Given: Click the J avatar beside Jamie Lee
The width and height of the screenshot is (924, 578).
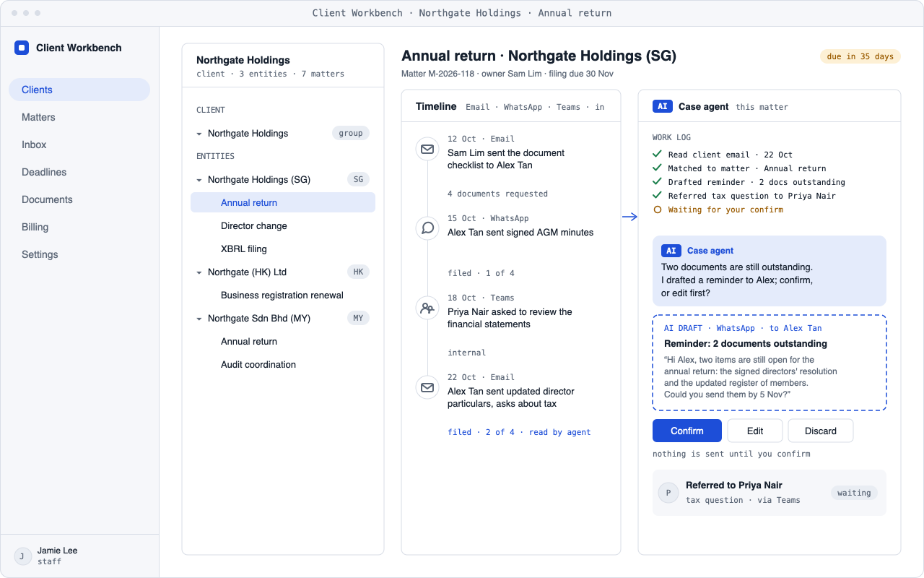Looking at the screenshot, I should [22, 556].
